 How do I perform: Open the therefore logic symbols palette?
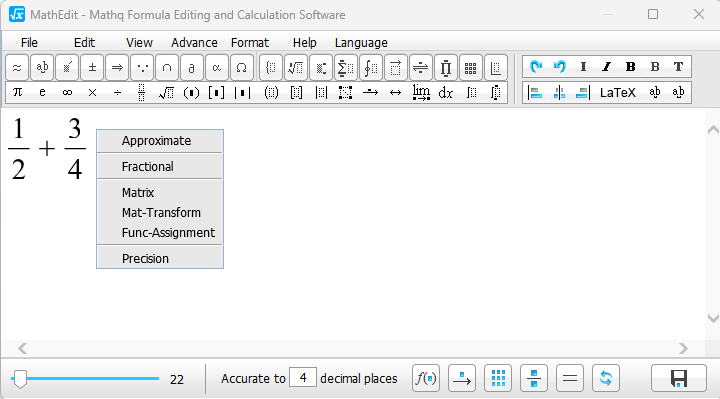(142, 68)
